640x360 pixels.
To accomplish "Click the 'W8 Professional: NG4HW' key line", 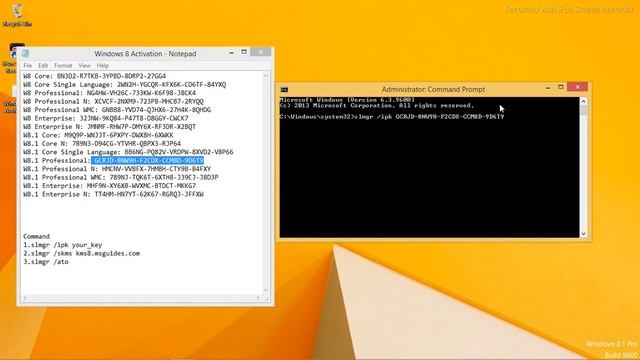I will click(109, 93).
